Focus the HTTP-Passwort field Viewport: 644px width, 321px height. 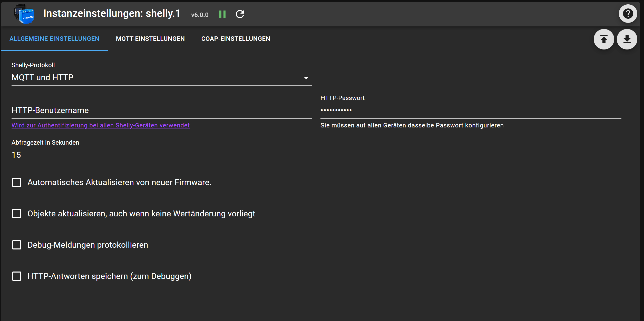click(x=471, y=111)
